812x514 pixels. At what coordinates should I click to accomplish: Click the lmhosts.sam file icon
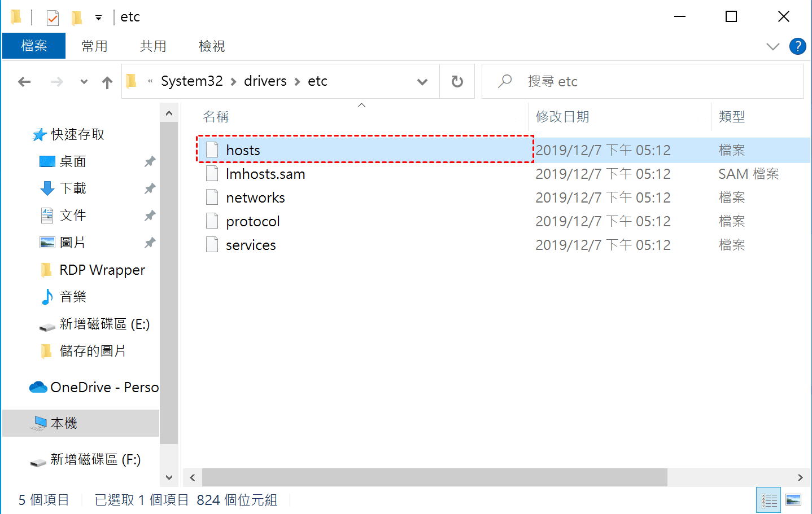click(x=212, y=173)
